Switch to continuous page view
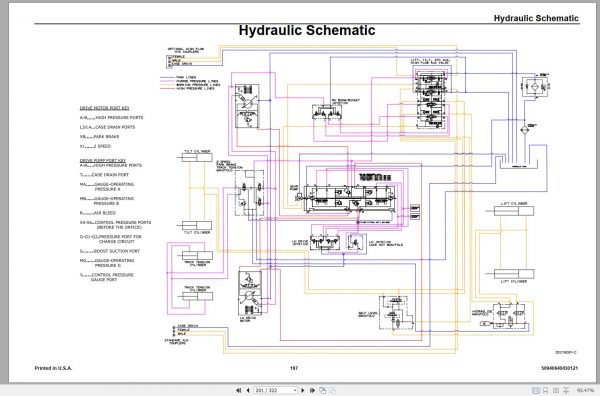Viewport: 600px width, 396px height. coord(546,390)
